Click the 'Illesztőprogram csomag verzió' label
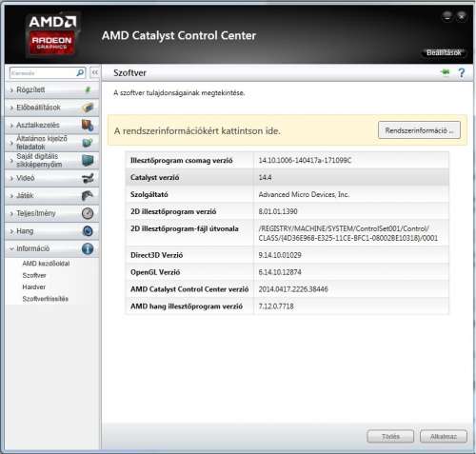476x454 pixels. point(182,161)
